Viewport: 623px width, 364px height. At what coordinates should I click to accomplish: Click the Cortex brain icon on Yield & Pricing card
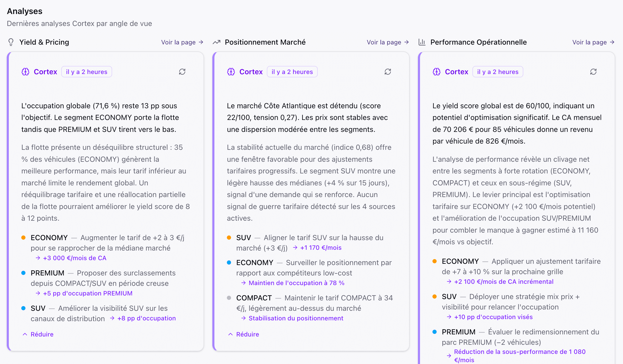[x=25, y=72]
